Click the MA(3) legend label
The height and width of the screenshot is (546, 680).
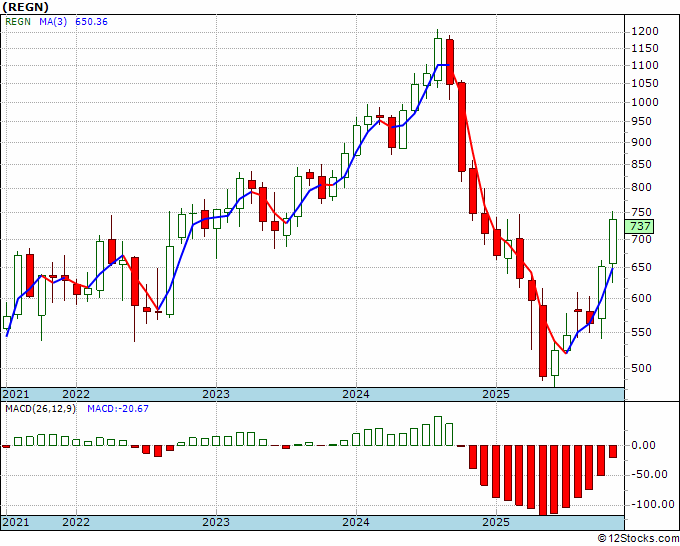pos(53,22)
